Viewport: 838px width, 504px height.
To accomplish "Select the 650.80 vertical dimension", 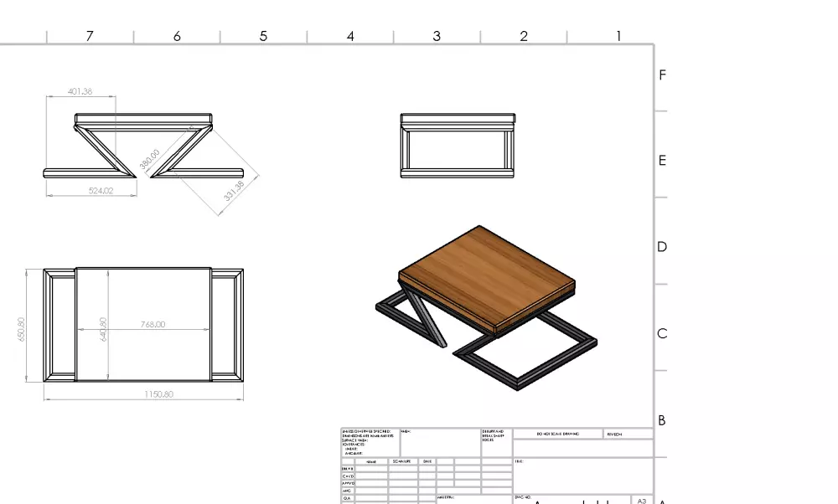I will coord(22,329).
